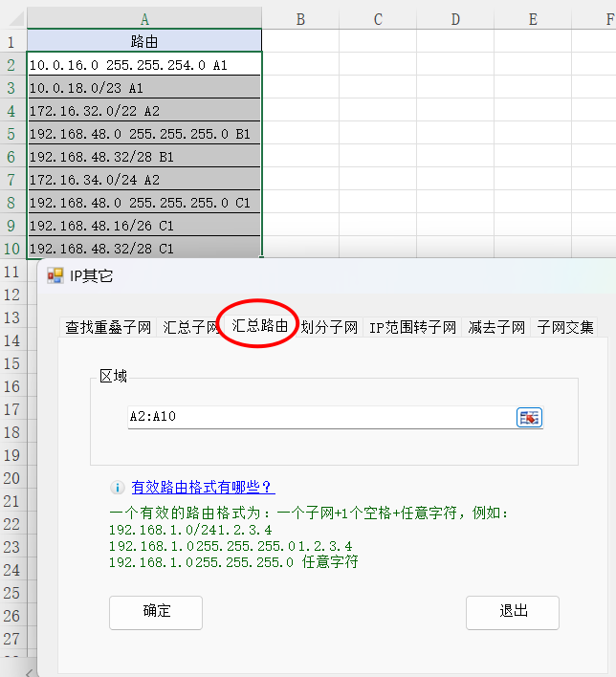Select cell 10.0.16.0 255.255.254.0 A1
This screenshot has width=616, height=677.
pos(144,65)
